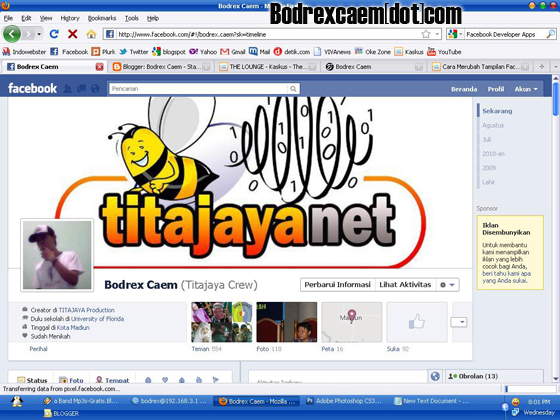Go to Beranda
Viewport: 560px width, 420px height.
(464, 89)
